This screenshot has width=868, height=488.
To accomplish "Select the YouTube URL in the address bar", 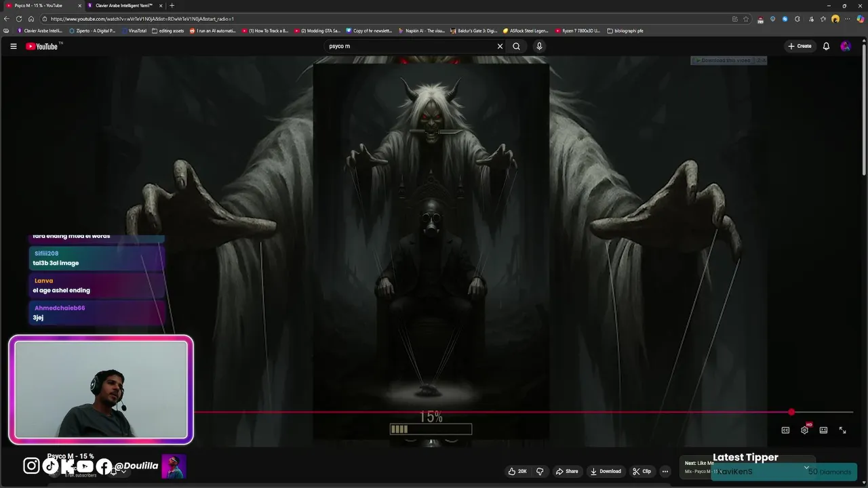I will coord(142,19).
